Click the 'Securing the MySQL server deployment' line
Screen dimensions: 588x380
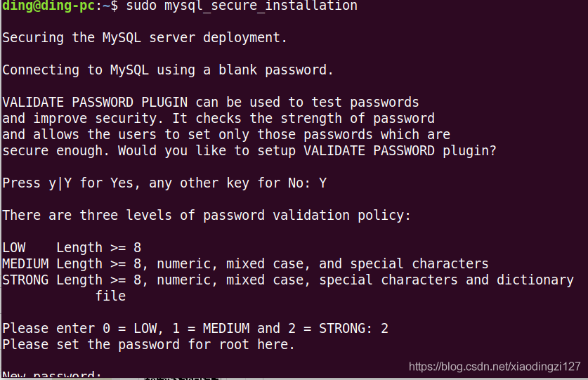[x=145, y=38]
